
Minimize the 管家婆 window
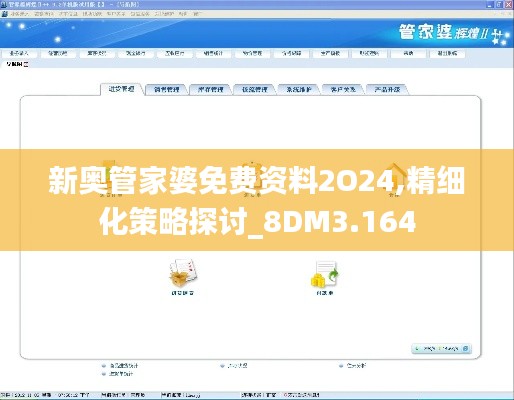click(491, 4)
